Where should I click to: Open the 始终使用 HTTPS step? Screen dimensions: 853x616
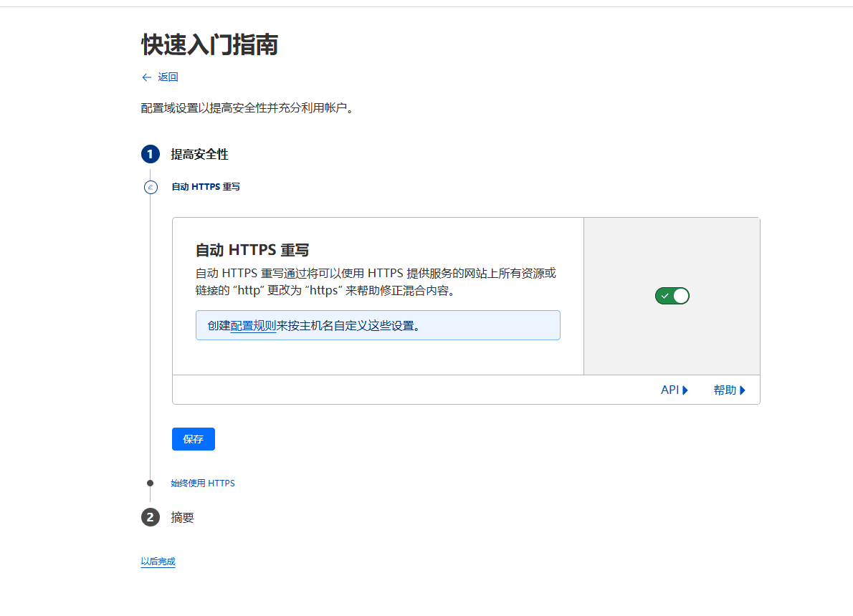click(x=201, y=483)
